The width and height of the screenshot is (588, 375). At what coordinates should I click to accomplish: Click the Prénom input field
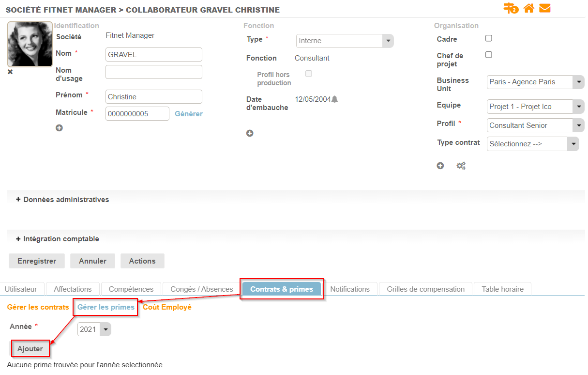[154, 97]
